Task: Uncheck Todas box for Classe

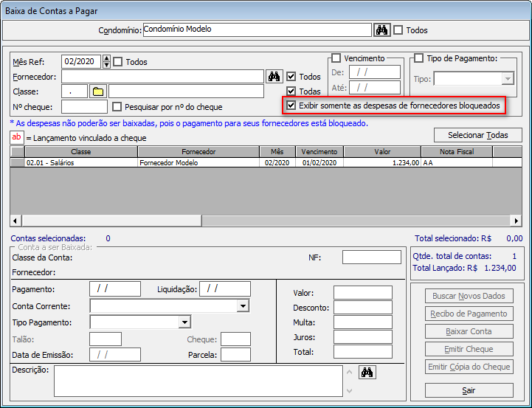Action: pos(291,91)
